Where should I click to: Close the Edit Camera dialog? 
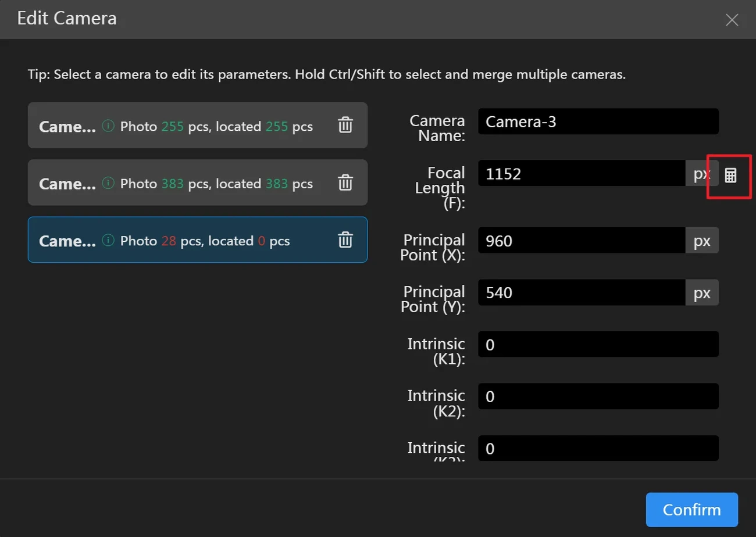[732, 20]
